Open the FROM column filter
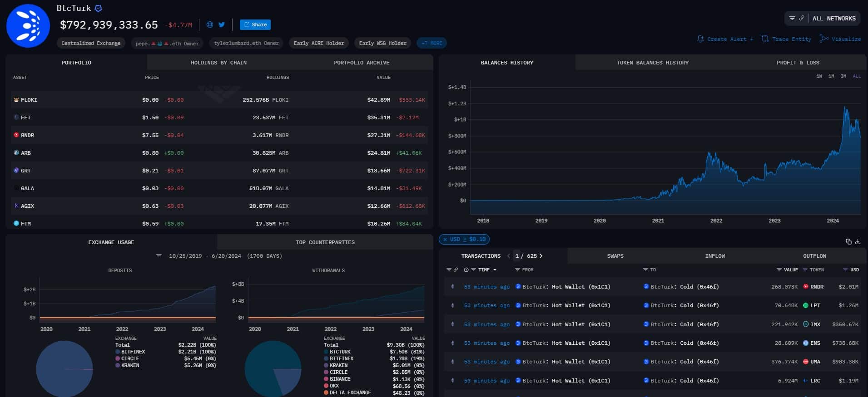The image size is (868, 397). tap(517, 270)
